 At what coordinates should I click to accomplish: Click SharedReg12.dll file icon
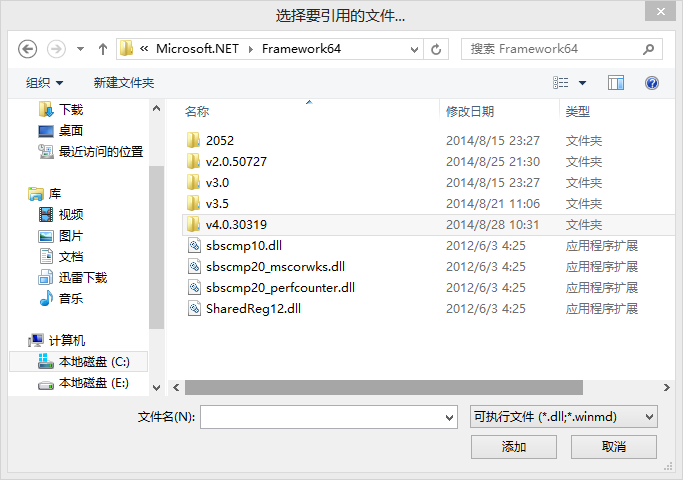[194, 308]
